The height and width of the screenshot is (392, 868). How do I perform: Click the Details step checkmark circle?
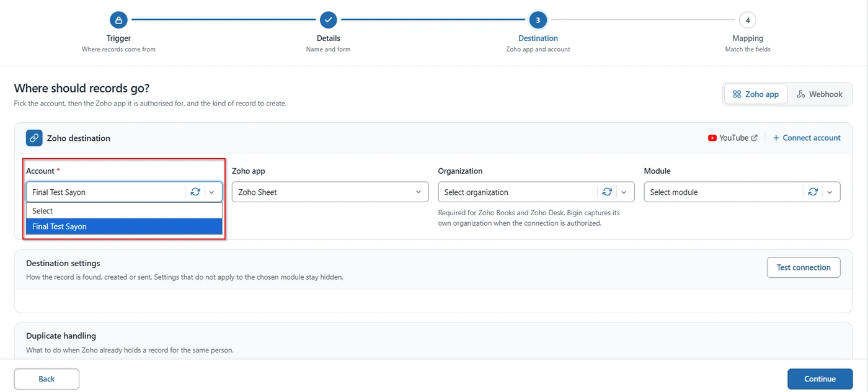click(328, 20)
